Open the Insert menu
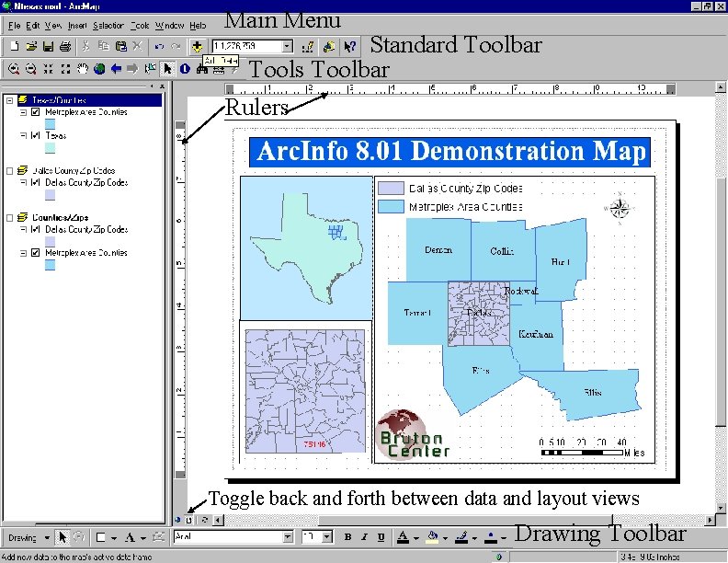The image size is (728, 563). (x=77, y=26)
